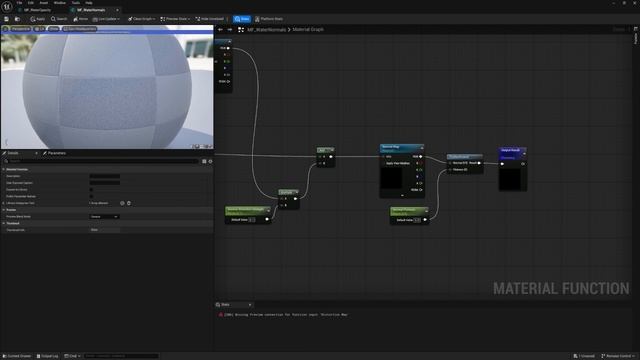The image size is (640, 360).
Task: Open Details panel settings gear
Action: 211,161
